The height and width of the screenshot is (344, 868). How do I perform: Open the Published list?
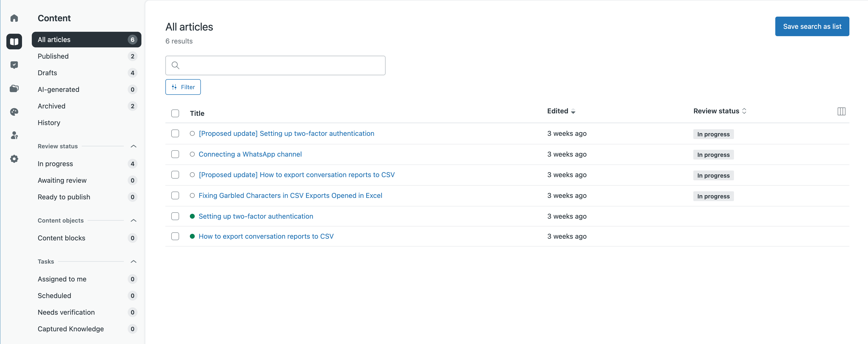click(x=86, y=56)
